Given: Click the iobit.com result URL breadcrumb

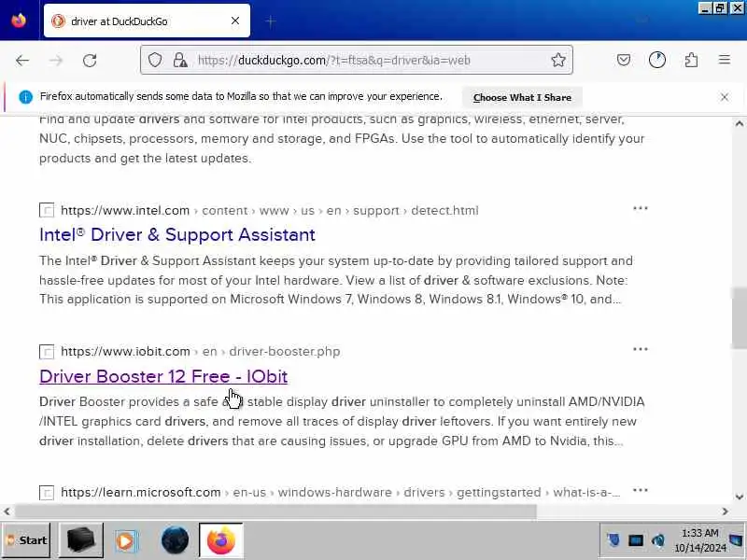Looking at the screenshot, I should tap(201, 352).
